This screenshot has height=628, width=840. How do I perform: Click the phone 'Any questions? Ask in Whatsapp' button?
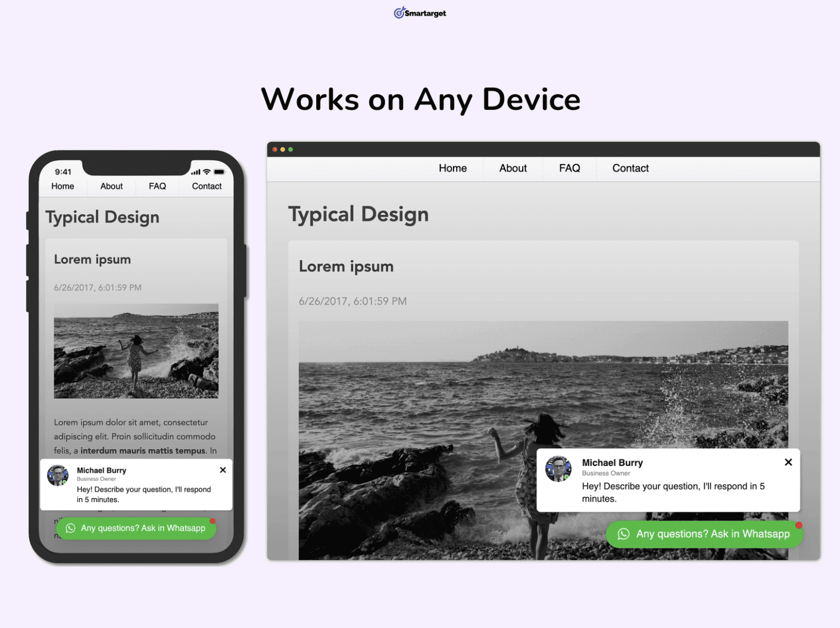(x=136, y=528)
